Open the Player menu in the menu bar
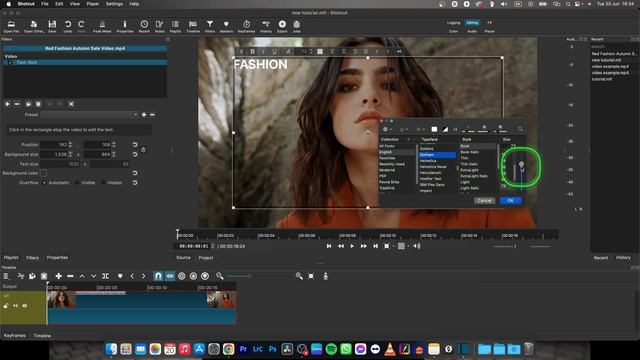The image size is (640, 360). pos(93,4)
